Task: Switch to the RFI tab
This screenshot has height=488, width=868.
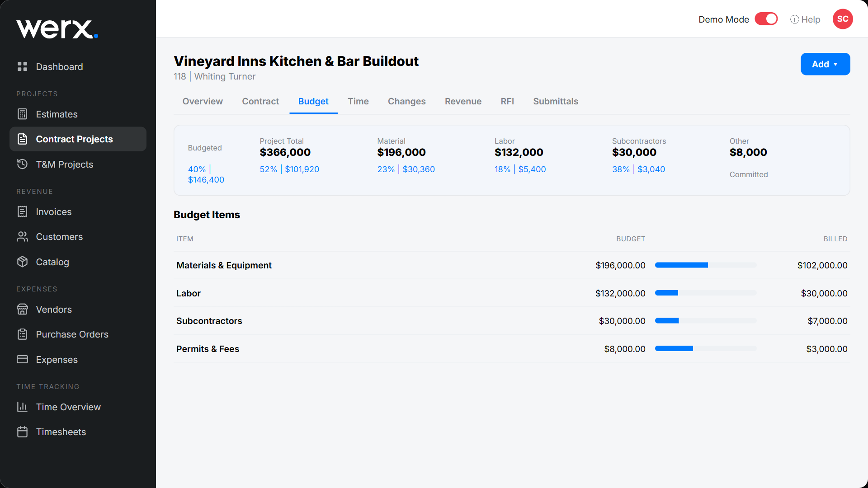Action: [x=507, y=102]
